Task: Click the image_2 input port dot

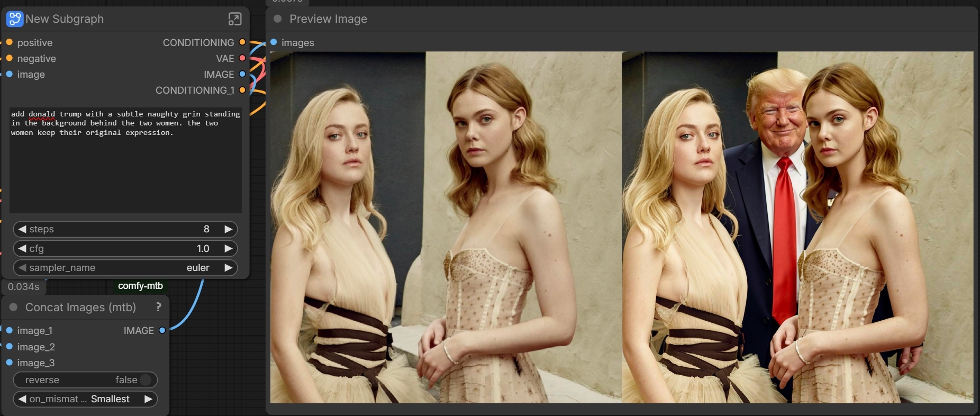Action: pos(9,347)
